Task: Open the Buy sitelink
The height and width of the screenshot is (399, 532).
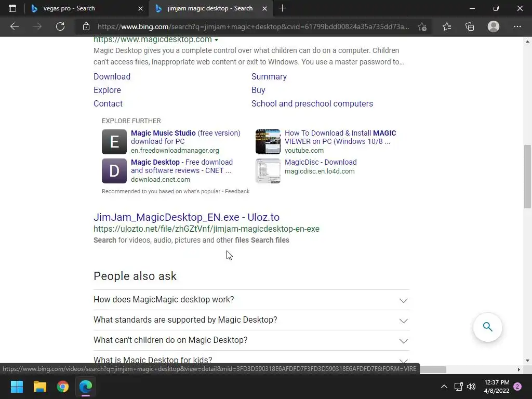Action: (258, 90)
